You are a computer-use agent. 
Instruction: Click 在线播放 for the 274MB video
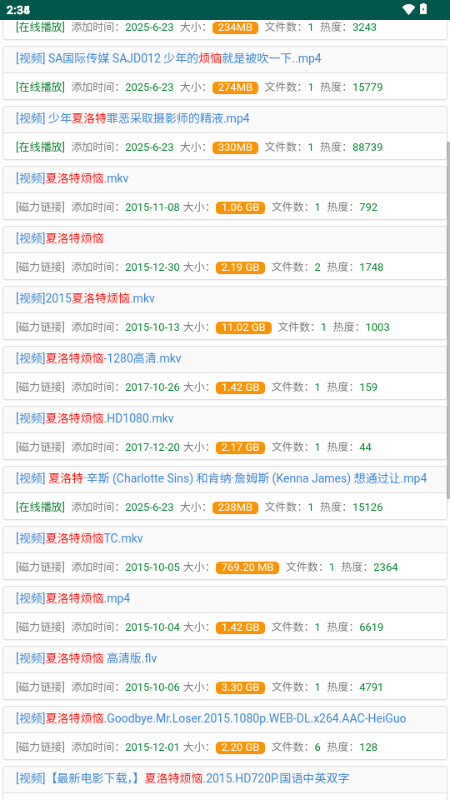pos(40,87)
